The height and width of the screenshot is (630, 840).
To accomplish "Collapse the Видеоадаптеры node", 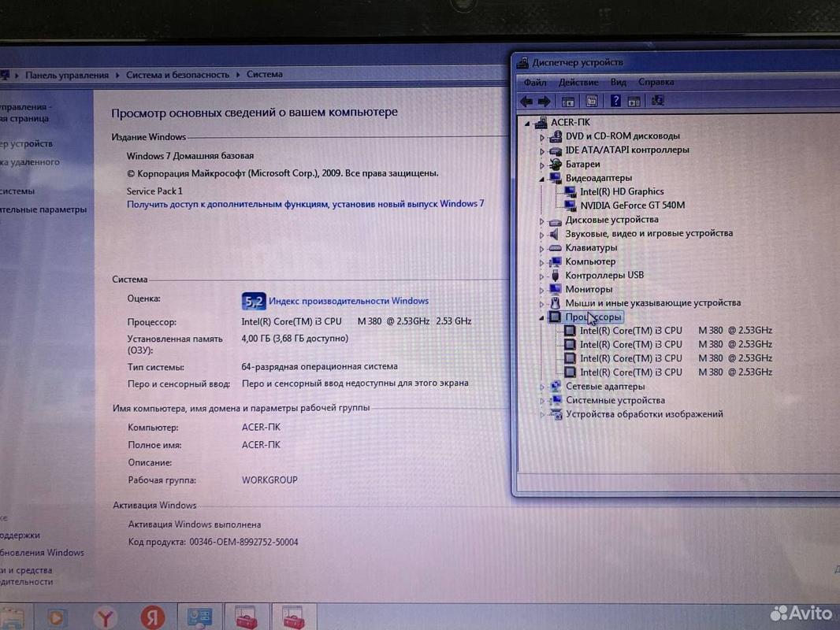I will tap(541, 180).
